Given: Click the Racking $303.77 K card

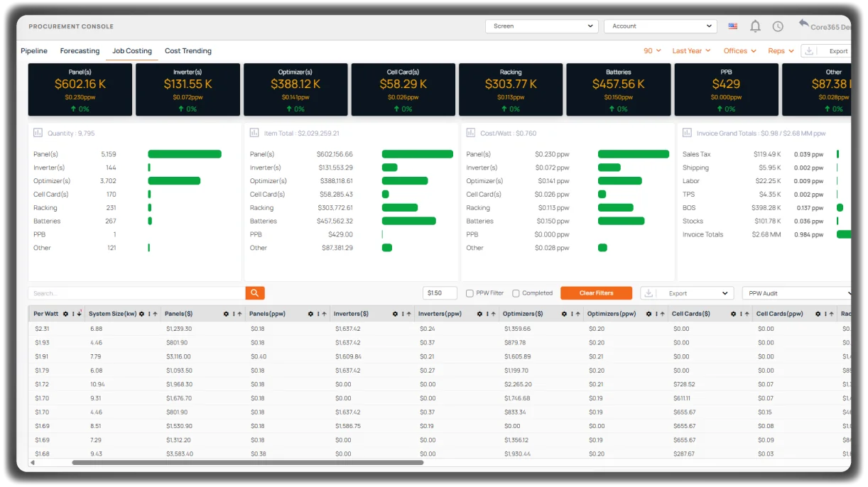Looking at the screenshot, I should click(x=511, y=89).
